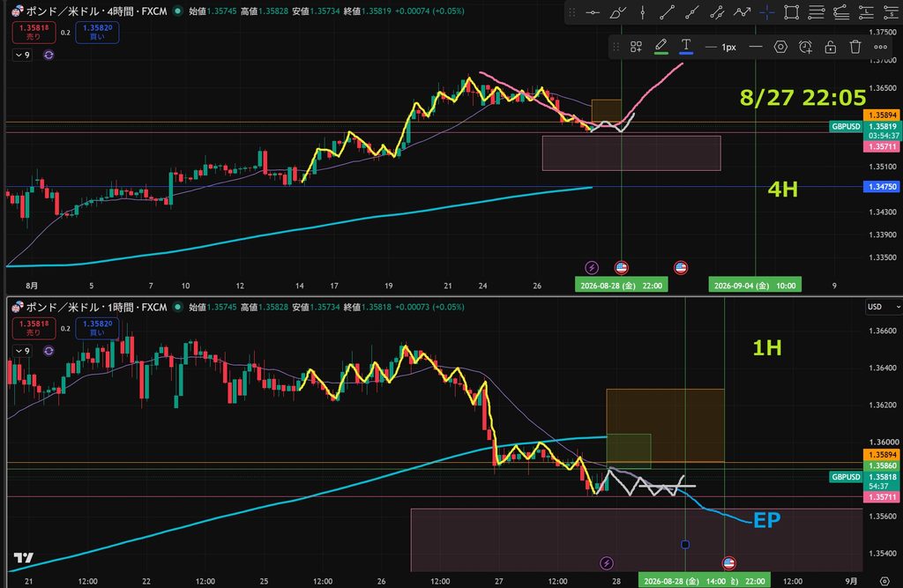Click 2026-08-28 22:00 label on 4H axis

click(622, 286)
